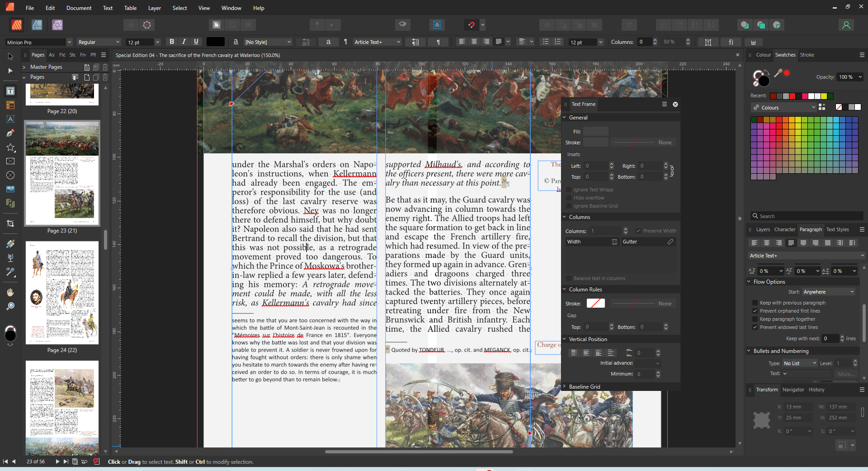This screenshot has height=471, width=868.
Task: Open the Minion Pro font dropdown
Action: coord(69,42)
